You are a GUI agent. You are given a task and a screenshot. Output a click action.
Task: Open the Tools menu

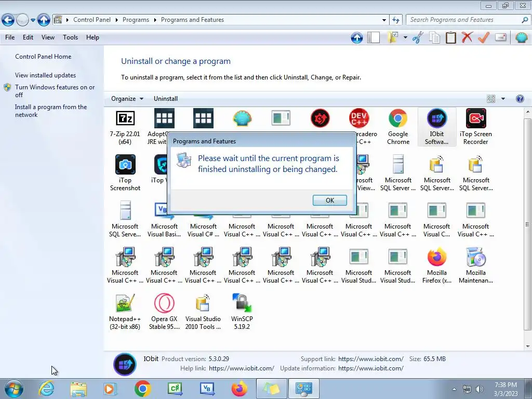[x=70, y=37]
